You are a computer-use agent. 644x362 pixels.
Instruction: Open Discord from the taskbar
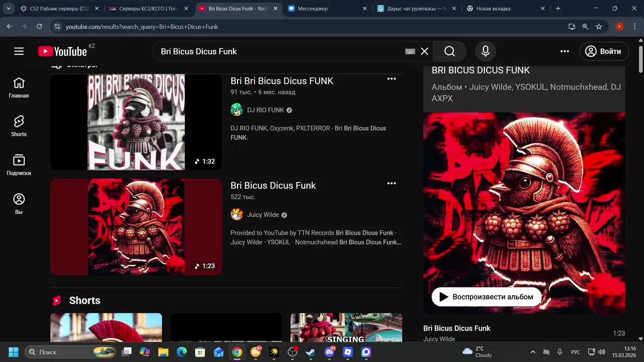[x=329, y=352]
